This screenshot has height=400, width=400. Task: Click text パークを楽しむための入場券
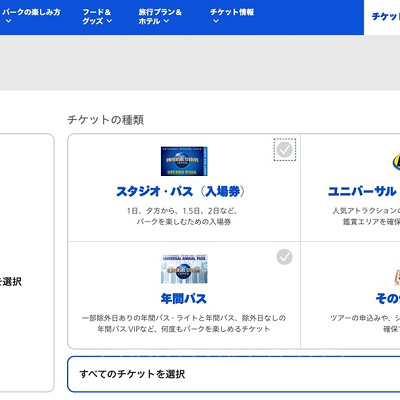pyautogui.click(x=184, y=222)
